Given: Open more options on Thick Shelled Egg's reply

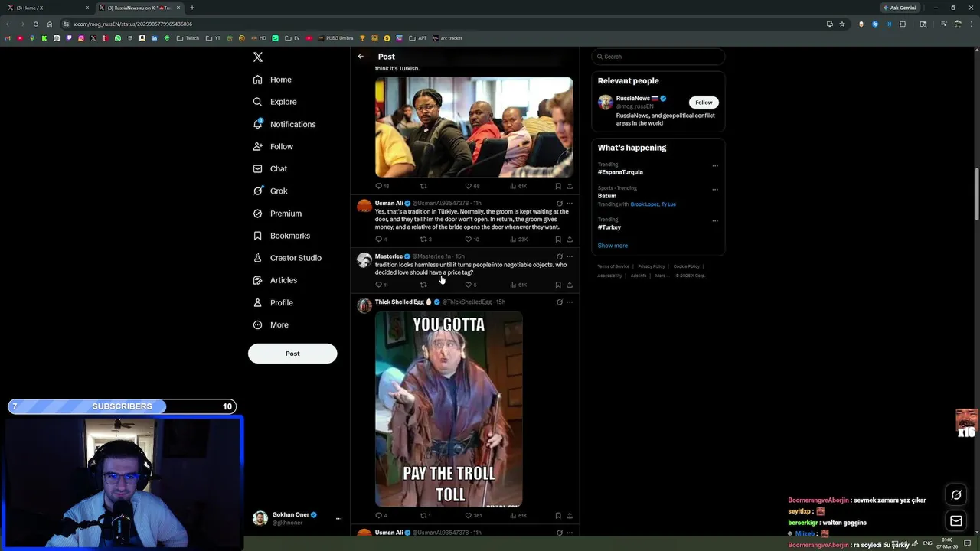Looking at the screenshot, I should 570,302.
